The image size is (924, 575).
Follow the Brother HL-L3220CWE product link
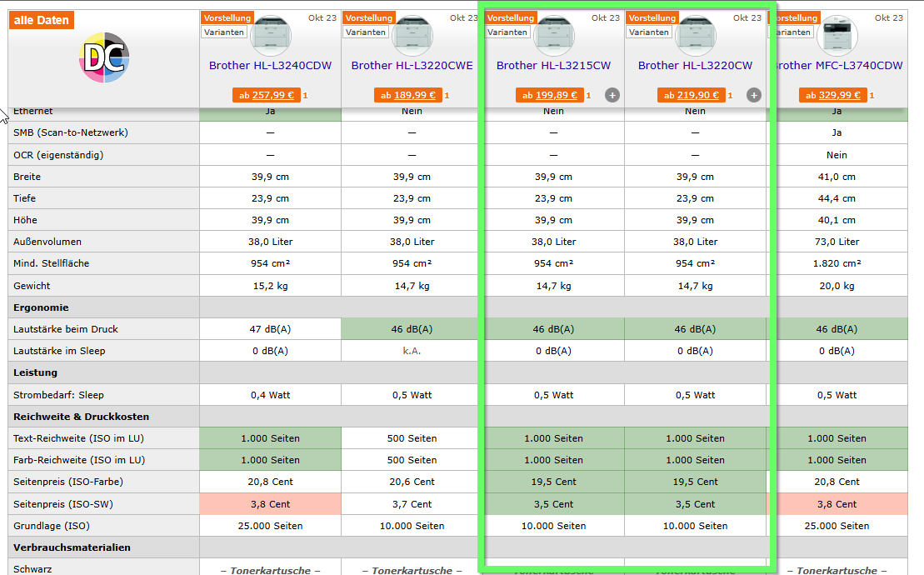412,65
